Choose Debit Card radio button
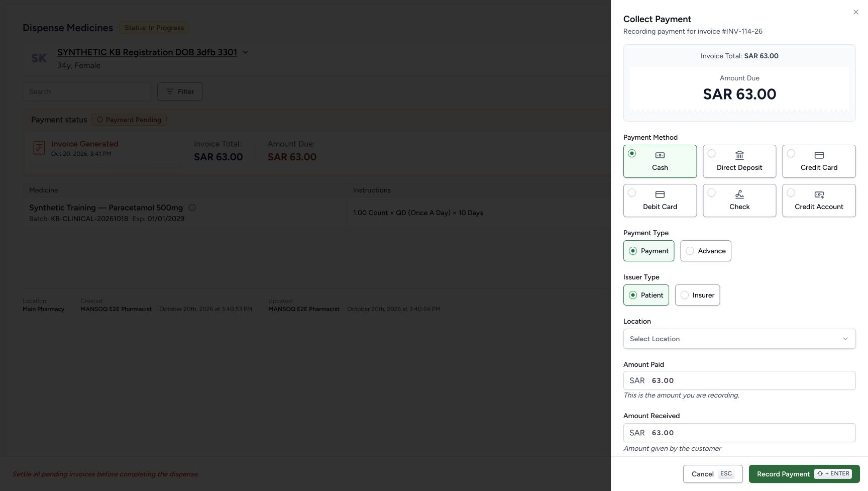 point(632,192)
